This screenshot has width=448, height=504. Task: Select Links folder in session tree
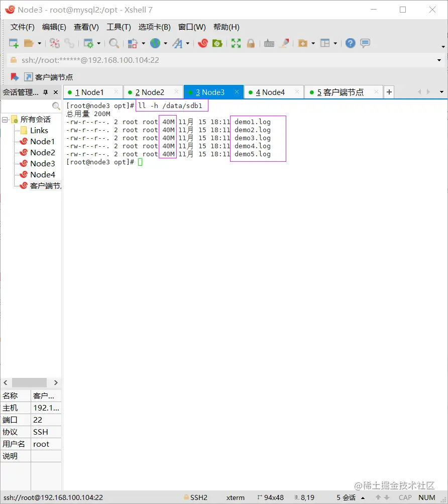(x=39, y=131)
